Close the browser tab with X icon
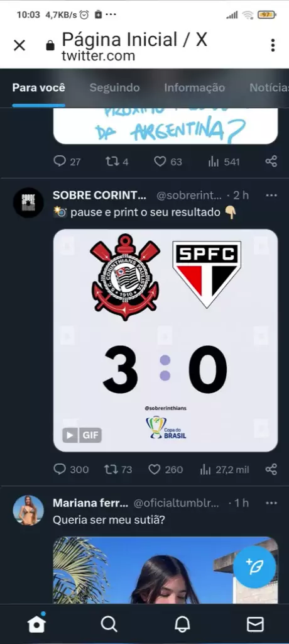Viewport: 289px width, 644px height. 19,45
